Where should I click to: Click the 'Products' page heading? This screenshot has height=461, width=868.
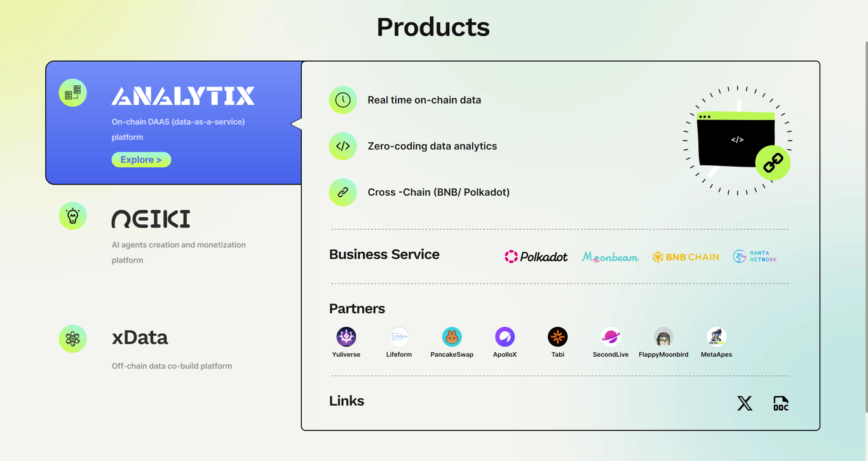point(433,27)
